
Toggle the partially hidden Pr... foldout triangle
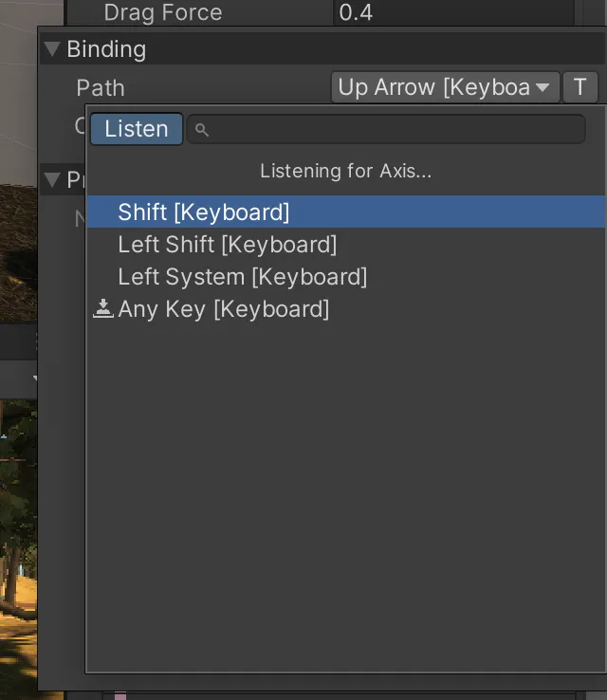pos(52,178)
